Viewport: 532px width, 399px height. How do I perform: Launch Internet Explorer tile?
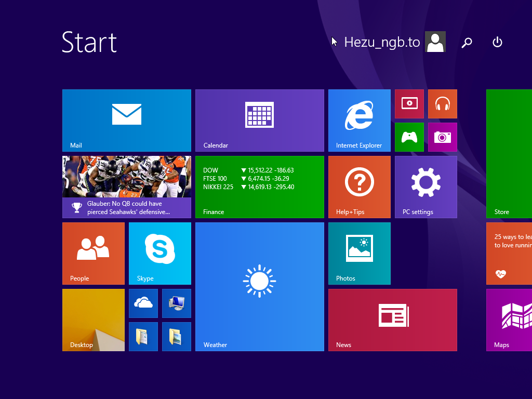(x=359, y=120)
